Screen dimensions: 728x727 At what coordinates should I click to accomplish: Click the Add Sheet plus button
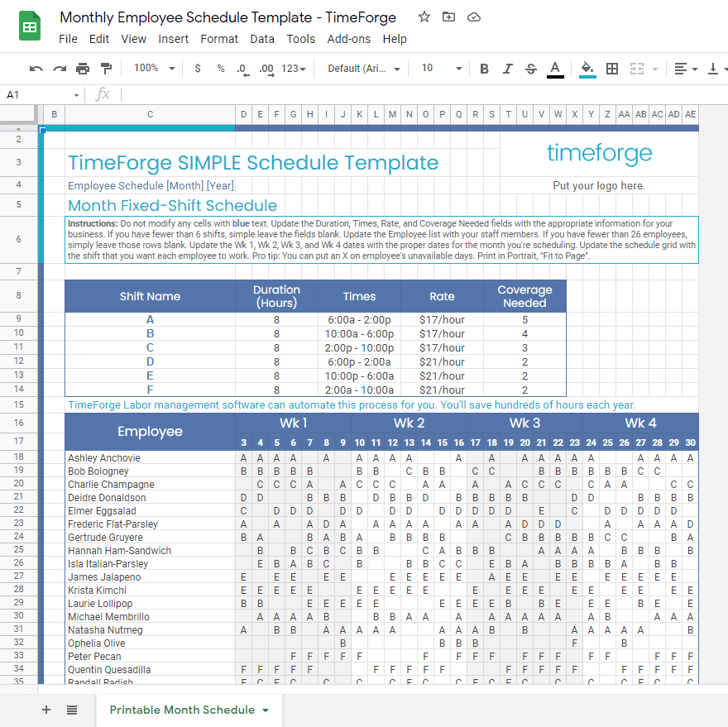coord(46,710)
